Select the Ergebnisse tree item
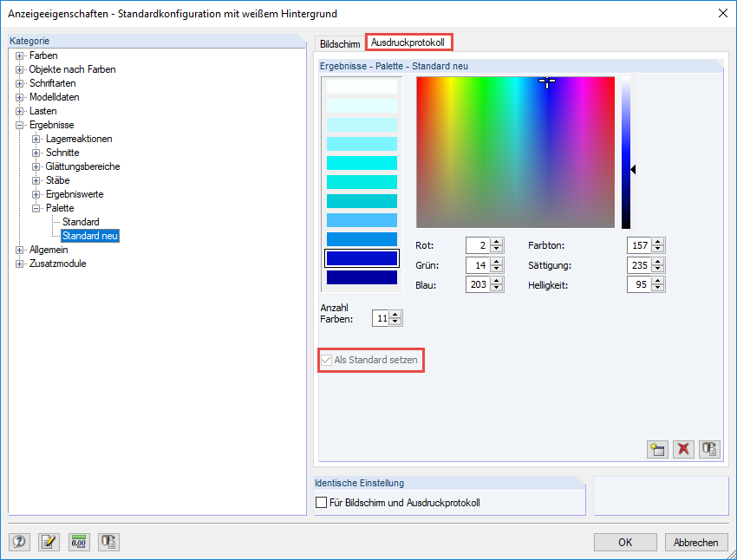The width and height of the screenshot is (737, 560). click(x=52, y=125)
